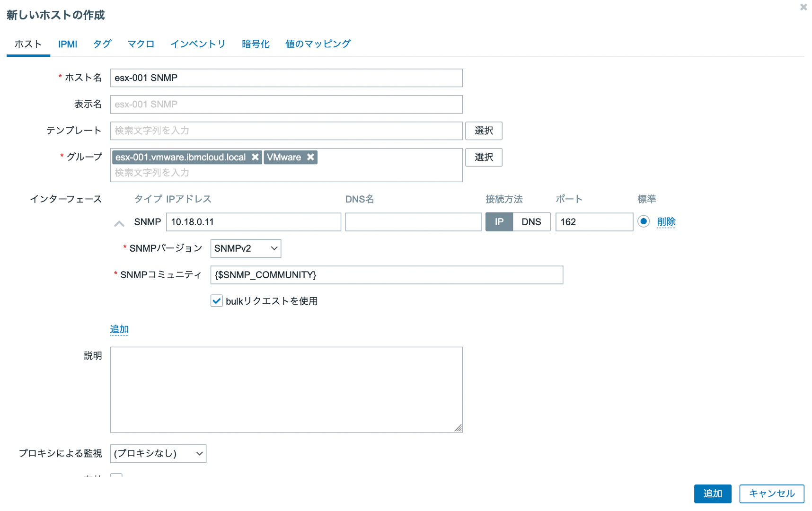Collapse the SNMP interface details chevron
Screen dimensions: 812x511
(x=119, y=223)
